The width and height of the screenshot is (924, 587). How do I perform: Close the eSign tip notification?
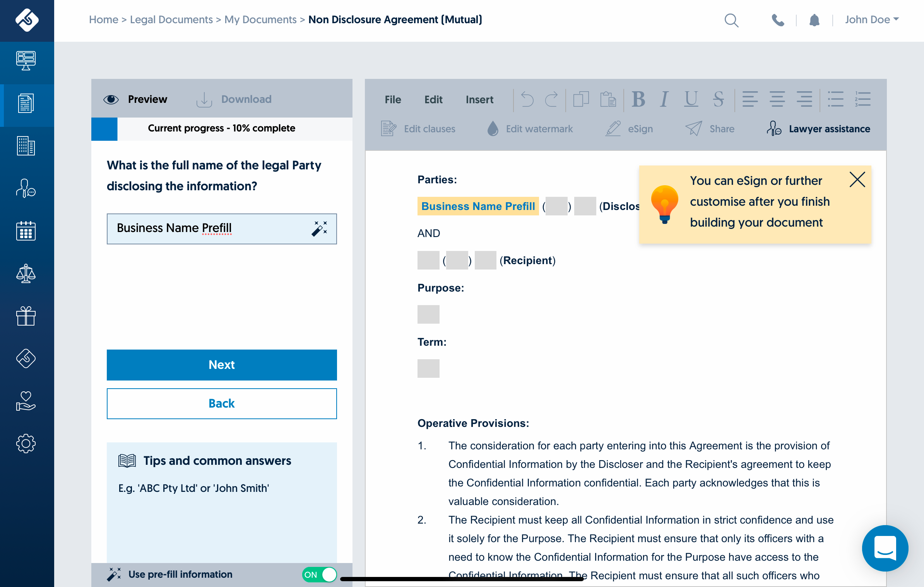pos(857,179)
